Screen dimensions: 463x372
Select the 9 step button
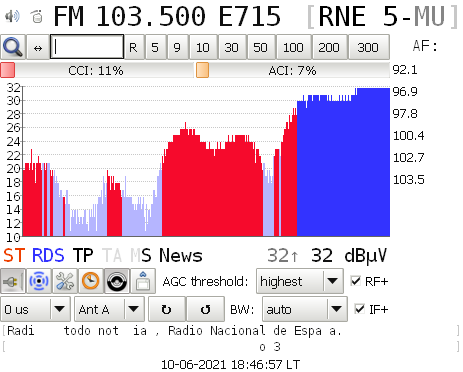(177, 47)
